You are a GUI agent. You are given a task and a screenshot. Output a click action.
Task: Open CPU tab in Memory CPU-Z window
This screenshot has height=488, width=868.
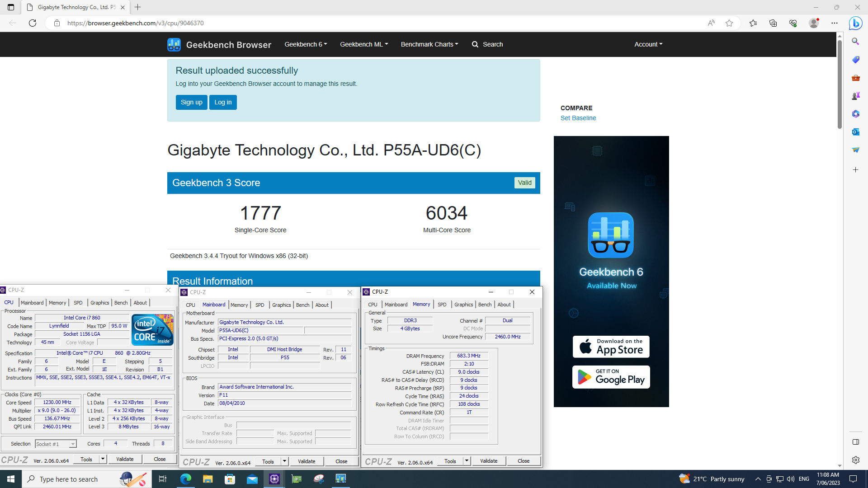[x=373, y=305]
